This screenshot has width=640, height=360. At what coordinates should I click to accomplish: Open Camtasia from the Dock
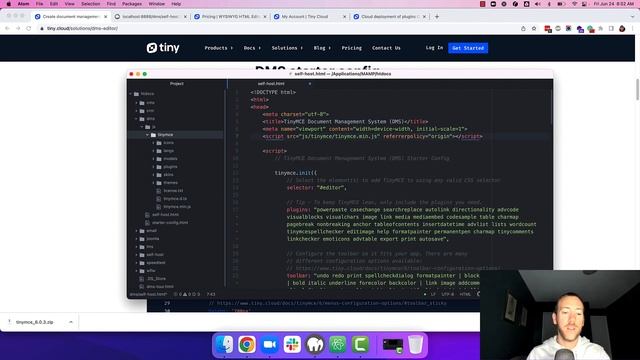point(360,344)
